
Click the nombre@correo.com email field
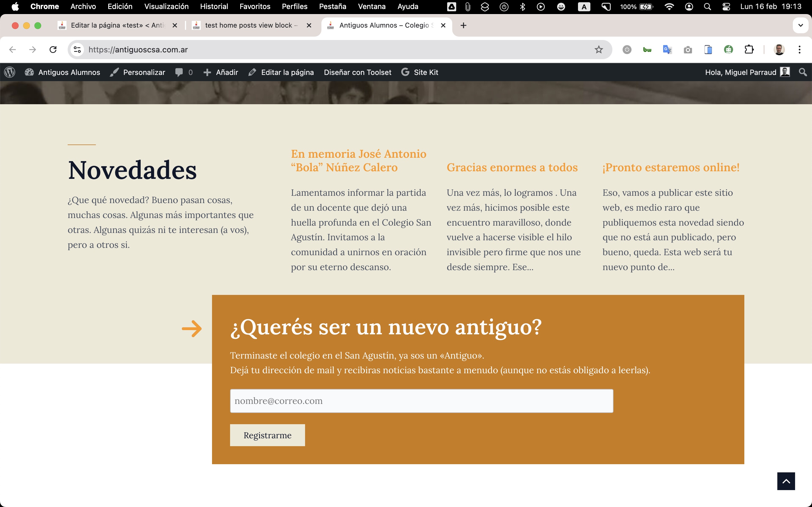click(421, 401)
